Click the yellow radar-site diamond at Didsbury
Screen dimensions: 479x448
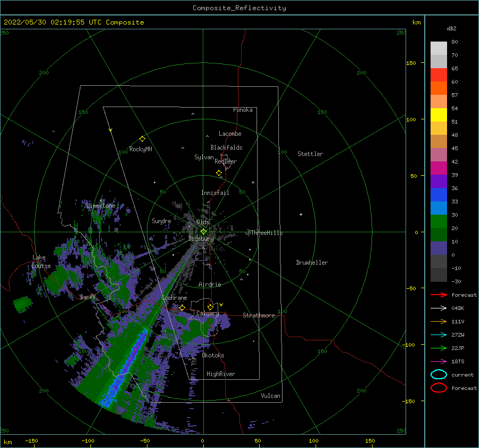click(x=203, y=232)
